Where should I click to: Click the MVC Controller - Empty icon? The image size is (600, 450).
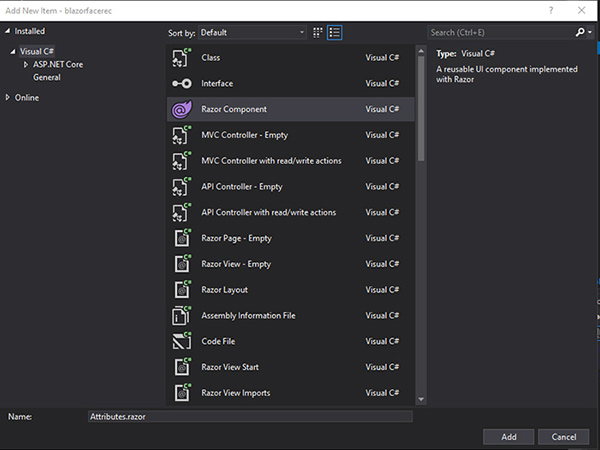point(182,135)
